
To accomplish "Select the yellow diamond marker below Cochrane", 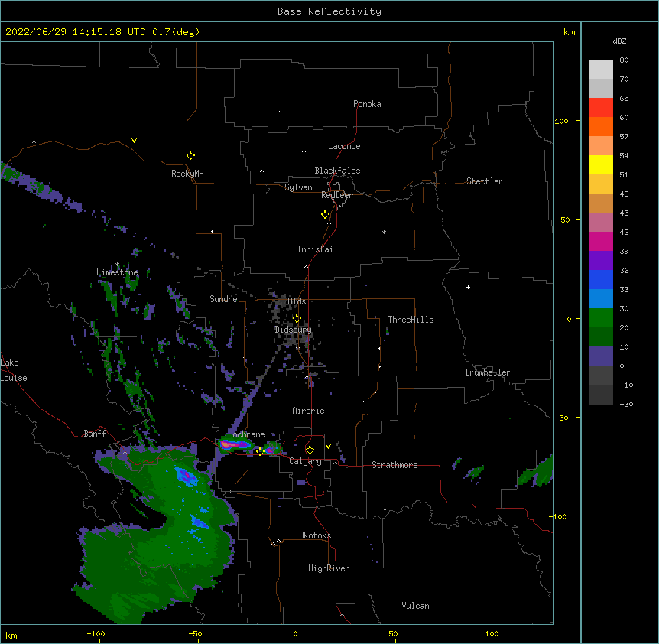I will click(x=260, y=451).
